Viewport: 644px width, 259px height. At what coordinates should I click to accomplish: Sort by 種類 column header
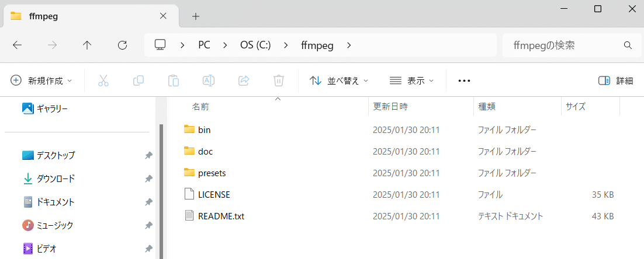487,107
